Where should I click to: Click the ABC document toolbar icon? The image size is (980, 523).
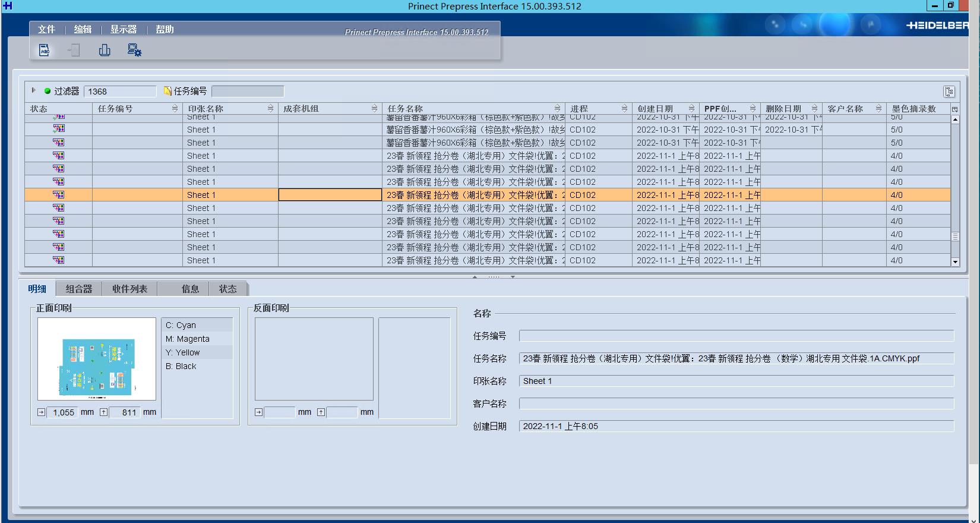45,51
